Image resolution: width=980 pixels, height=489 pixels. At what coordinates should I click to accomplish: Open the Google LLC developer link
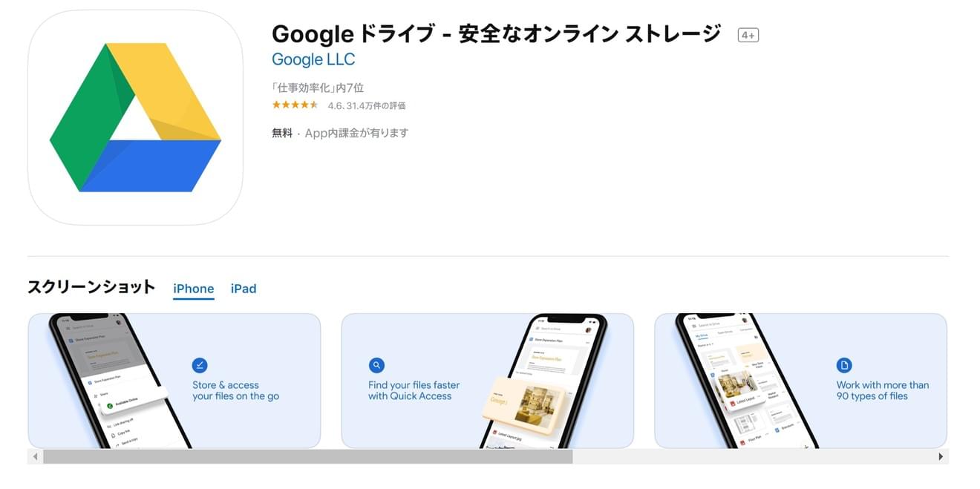313,59
